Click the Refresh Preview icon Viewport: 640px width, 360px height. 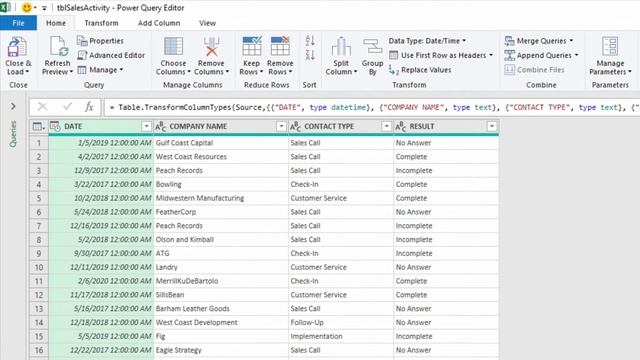[58, 46]
